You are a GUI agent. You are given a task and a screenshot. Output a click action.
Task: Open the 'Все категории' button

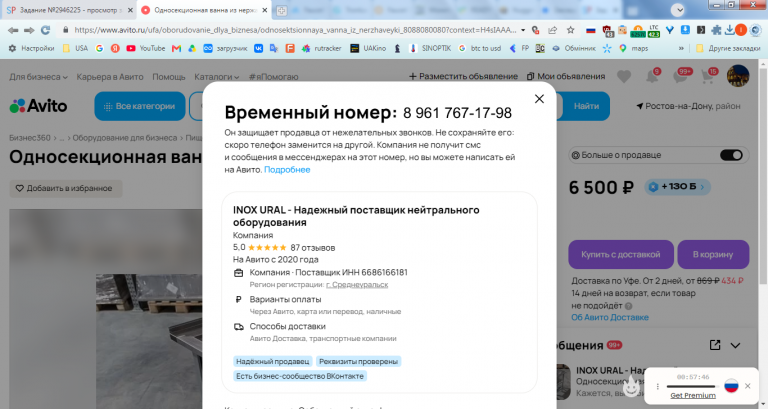coord(140,106)
